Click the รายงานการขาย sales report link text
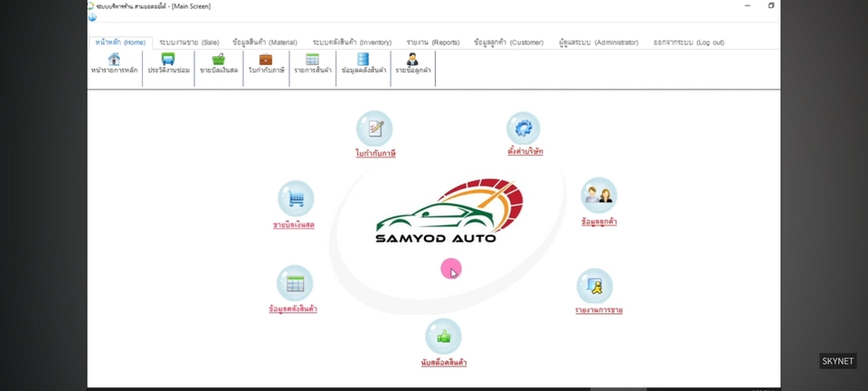 (x=599, y=310)
